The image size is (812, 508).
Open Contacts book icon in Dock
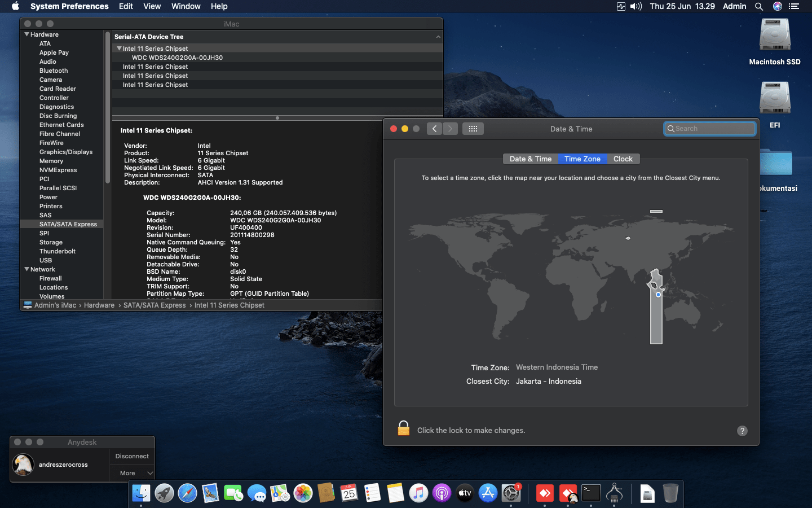coord(326,493)
